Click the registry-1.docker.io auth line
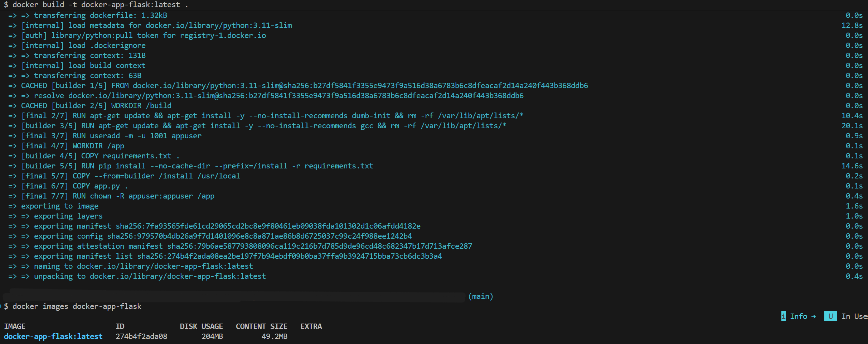Viewport: 868px width, 344px height. tap(144, 35)
